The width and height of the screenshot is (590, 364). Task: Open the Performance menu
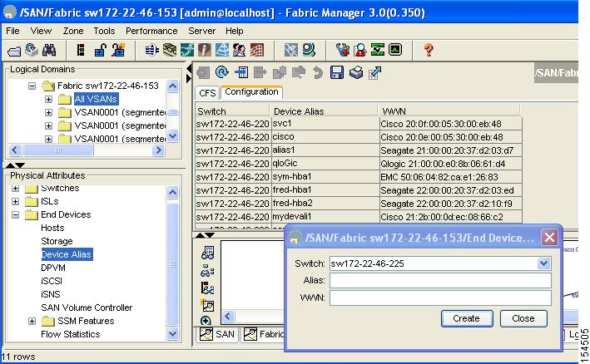[x=151, y=31]
